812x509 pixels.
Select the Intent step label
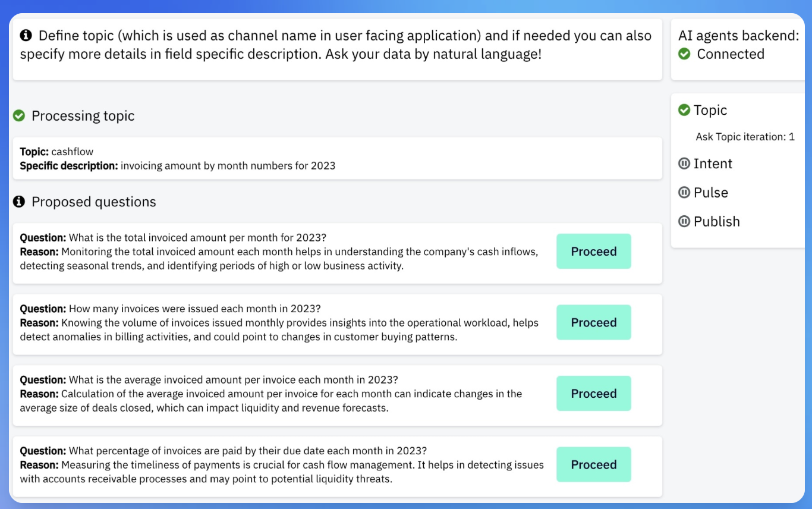point(713,164)
